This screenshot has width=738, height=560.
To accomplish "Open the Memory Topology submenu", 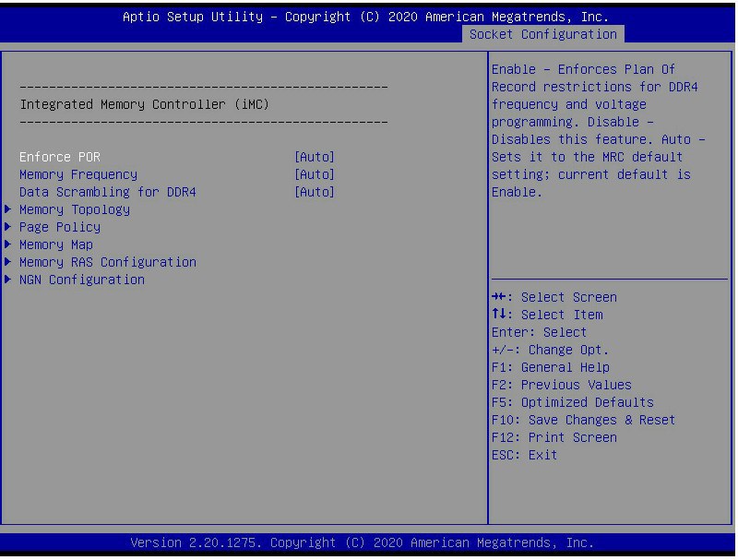I will [x=75, y=209].
